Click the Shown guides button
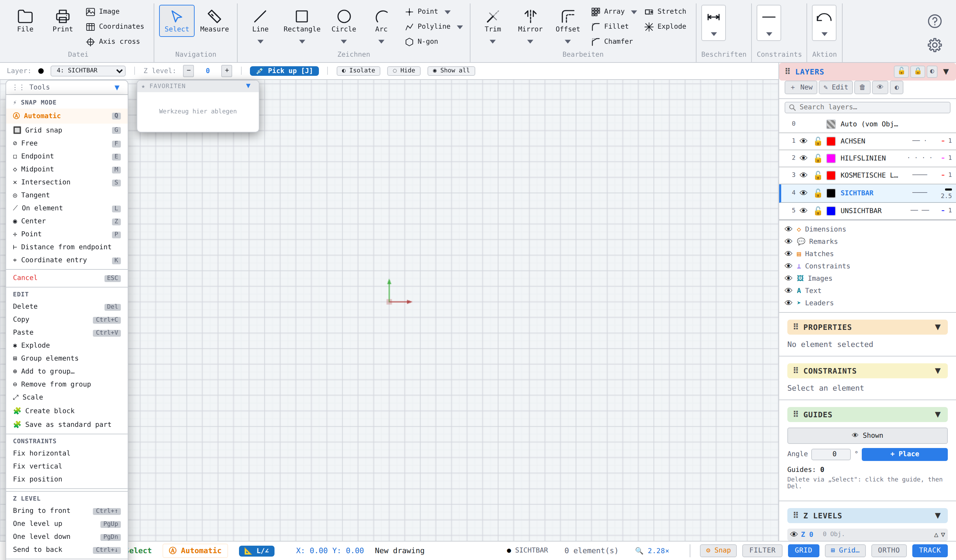956x560 pixels. click(x=867, y=436)
